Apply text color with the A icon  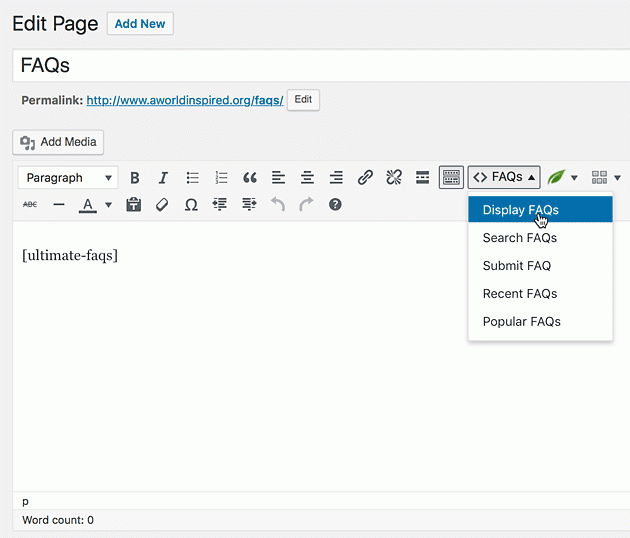point(88,205)
